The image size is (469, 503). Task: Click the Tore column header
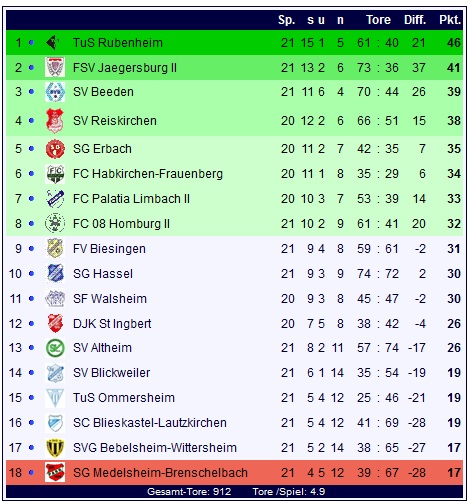tap(378, 20)
